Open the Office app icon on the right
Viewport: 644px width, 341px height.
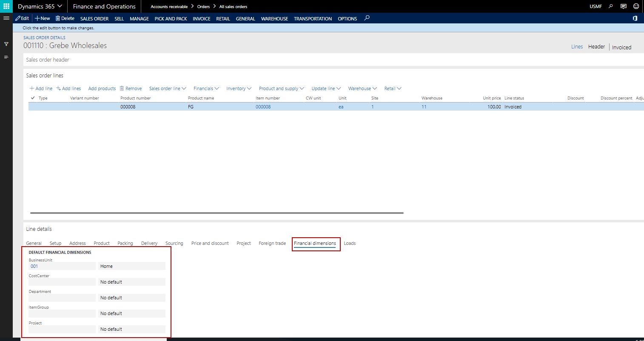(635, 18)
